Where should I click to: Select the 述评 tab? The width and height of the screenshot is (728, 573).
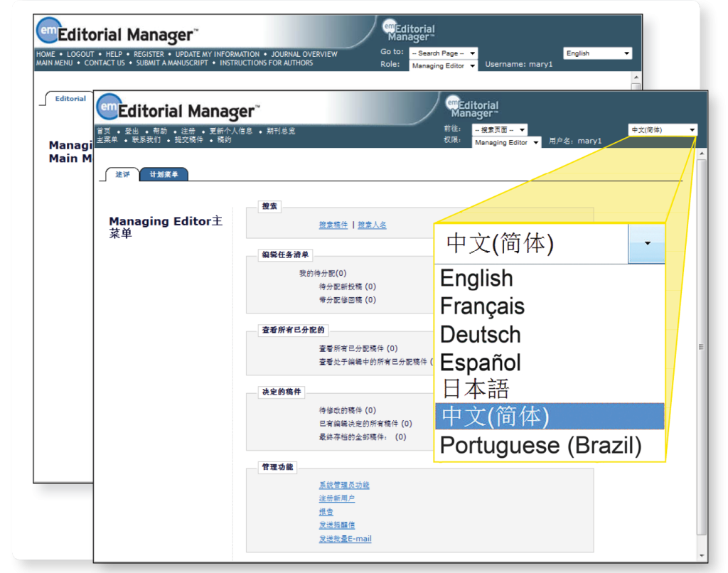coord(123,175)
